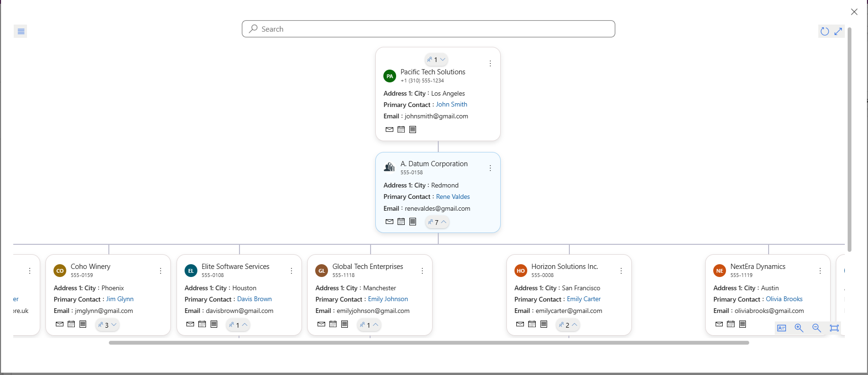Click the refresh hierarchy icon
The width and height of the screenshot is (868, 375).
point(825,31)
